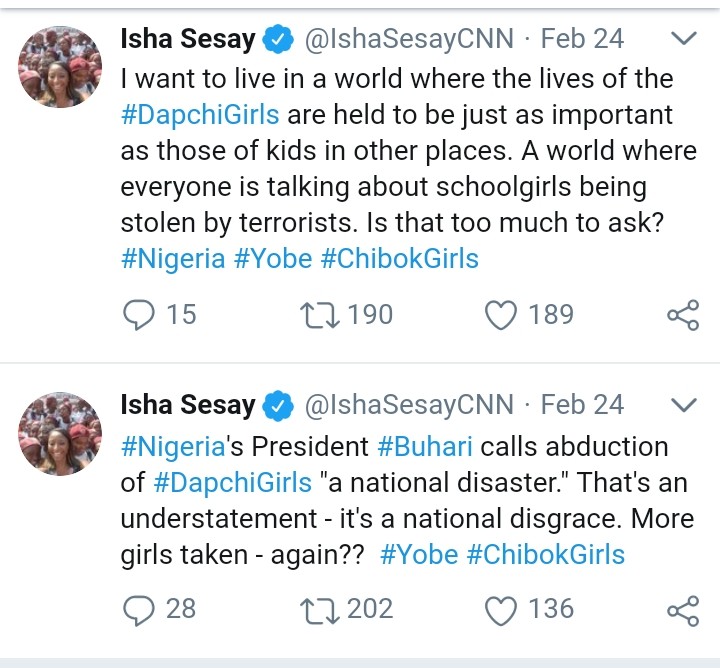Open the #DapchiGirls hashtag in first tweet
This screenshot has height=668, width=720.
pos(200,115)
